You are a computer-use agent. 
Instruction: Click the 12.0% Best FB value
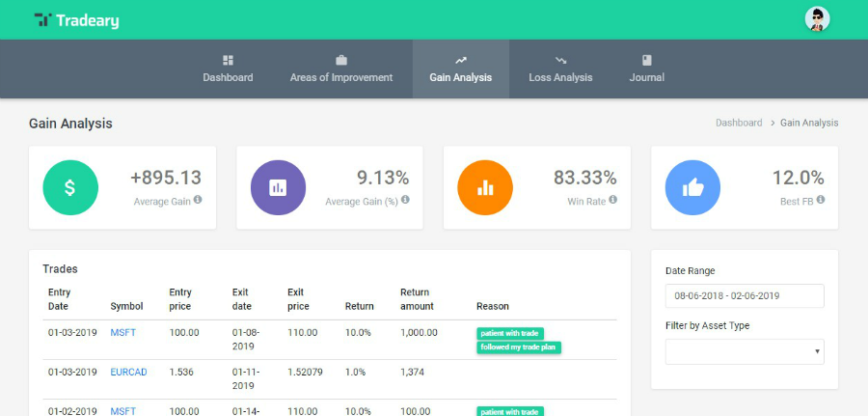[799, 178]
